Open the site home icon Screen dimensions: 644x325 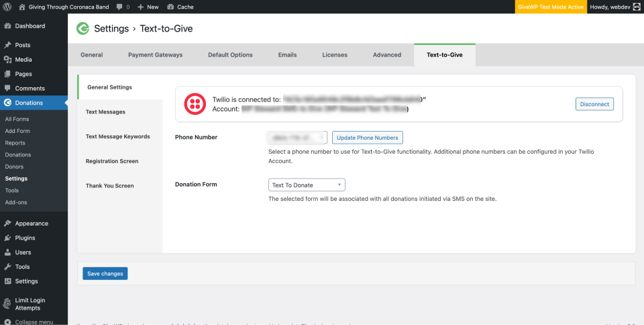click(22, 7)
